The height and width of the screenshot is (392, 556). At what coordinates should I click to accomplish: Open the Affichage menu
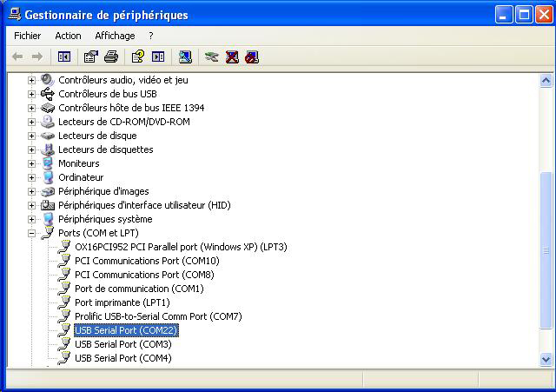point(115,36)
